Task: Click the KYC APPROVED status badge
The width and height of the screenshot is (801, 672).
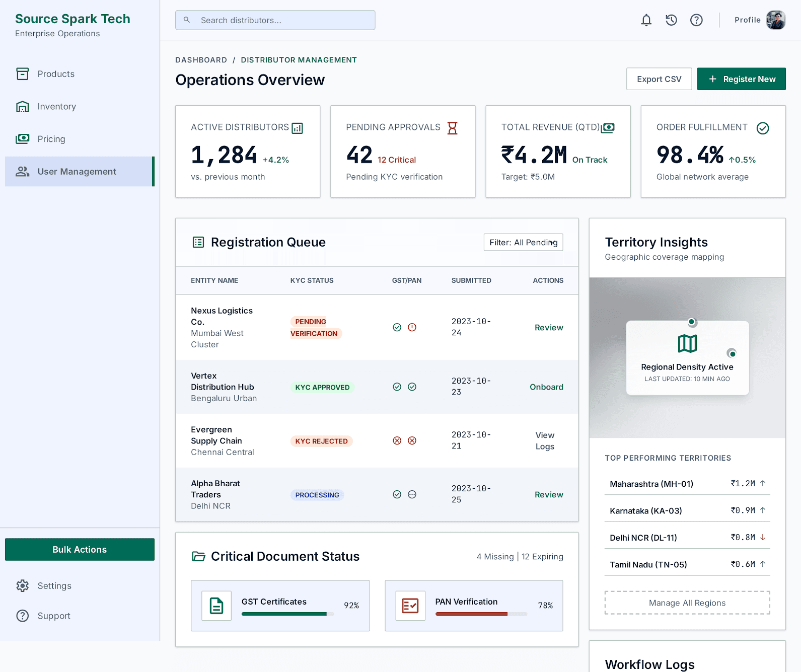Action: (x=322, y=387)
